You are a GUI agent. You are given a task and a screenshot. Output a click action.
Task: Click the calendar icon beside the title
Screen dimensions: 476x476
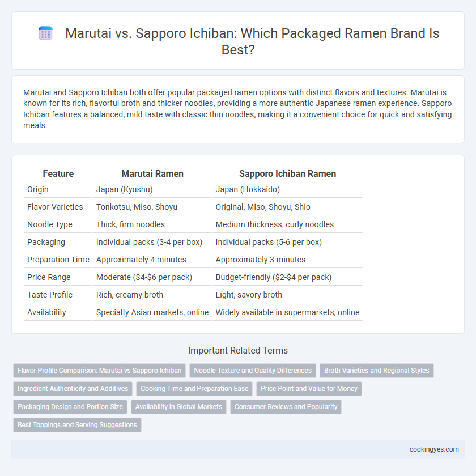[46, 33]
